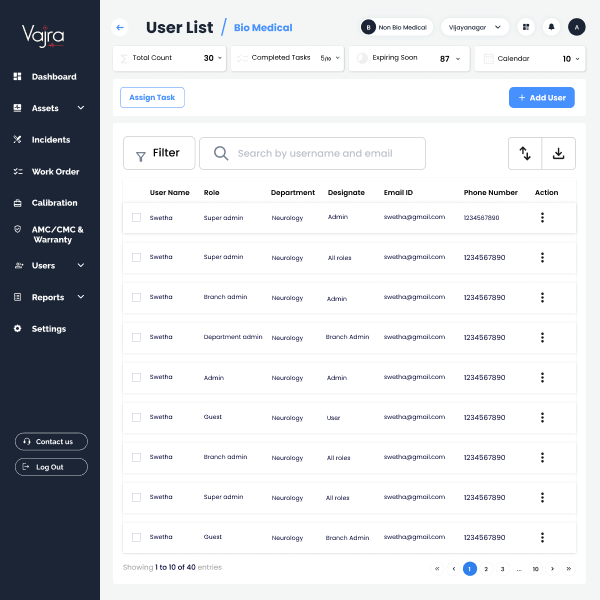
Task: Click the grid apps icon in header
Action: [x=527, y=27]
